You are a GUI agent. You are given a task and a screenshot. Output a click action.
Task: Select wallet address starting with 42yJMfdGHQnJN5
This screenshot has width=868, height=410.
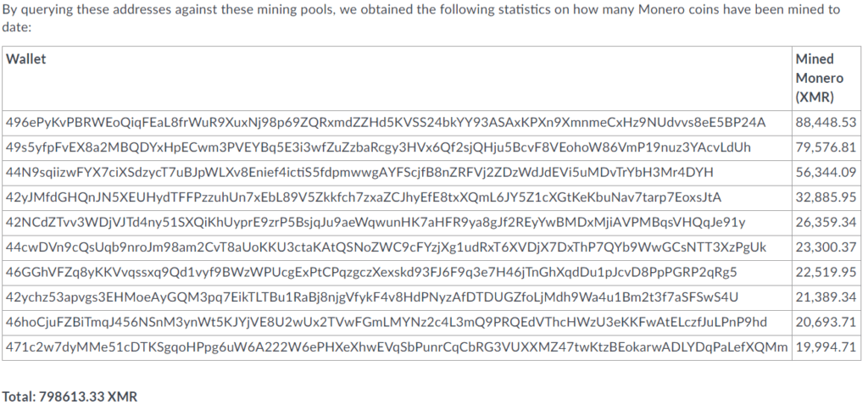(x=364, y=197)
